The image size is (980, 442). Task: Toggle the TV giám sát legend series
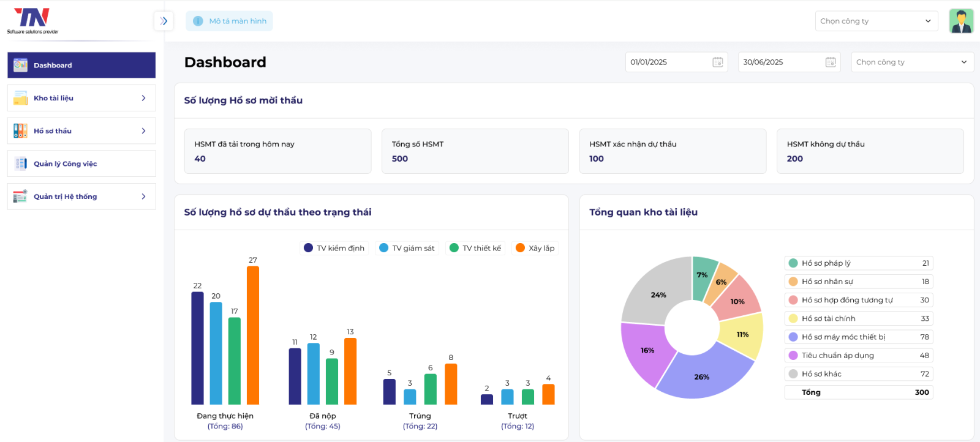point(407,248)
